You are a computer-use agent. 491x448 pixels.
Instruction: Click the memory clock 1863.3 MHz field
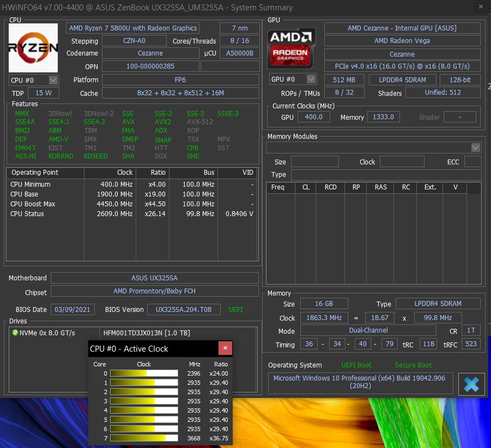point(324,318)
